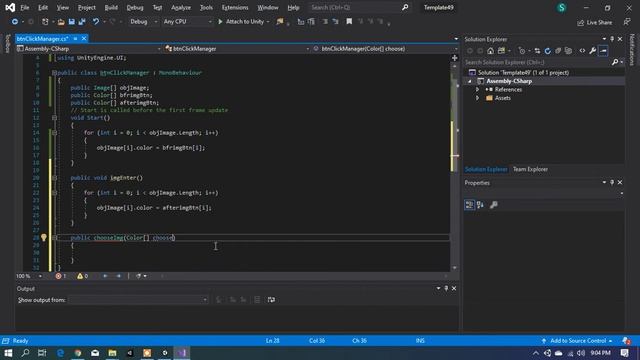
Task: Click the Property Pages wrench in Properties
Action: pos(493,205)
